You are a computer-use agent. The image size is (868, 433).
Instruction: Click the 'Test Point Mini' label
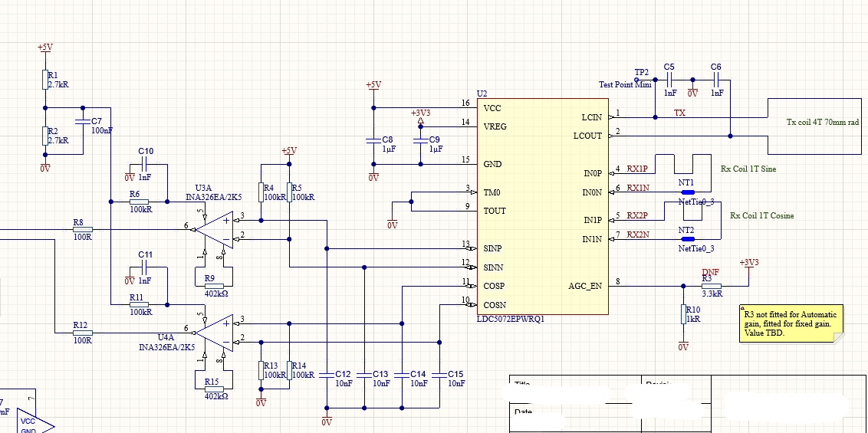(625, 84)
